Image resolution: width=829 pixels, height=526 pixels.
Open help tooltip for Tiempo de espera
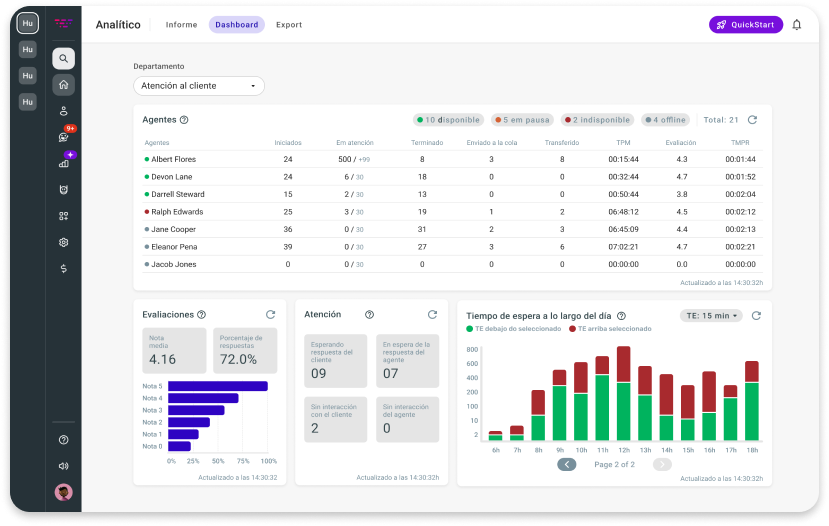click(x=622, y=316)
